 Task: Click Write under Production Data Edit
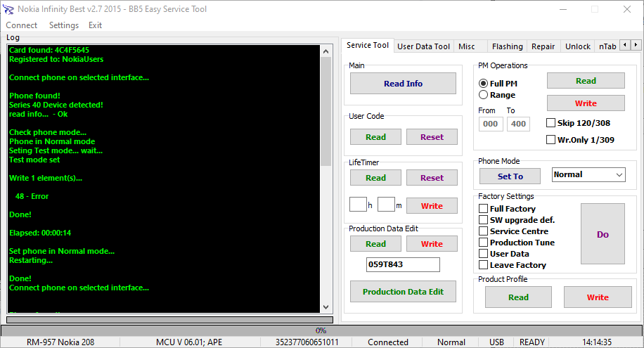click(432, 244)
